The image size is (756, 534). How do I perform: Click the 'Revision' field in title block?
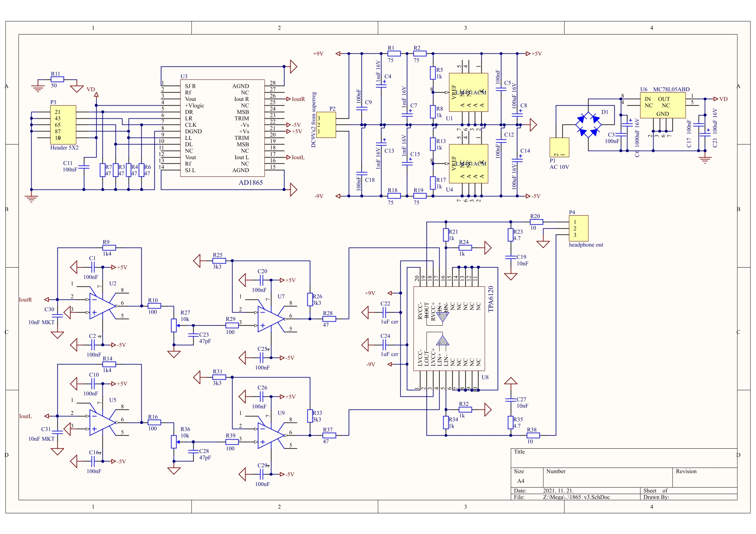(x=705, y=477)
